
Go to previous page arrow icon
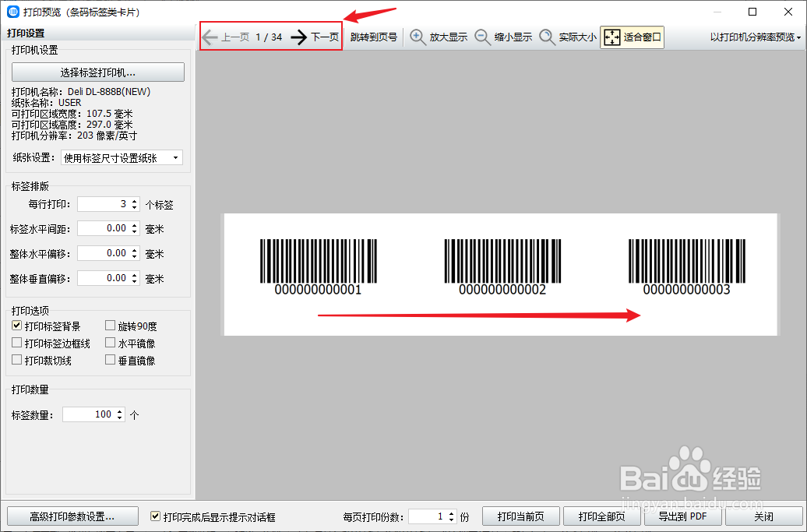coord(210,37)
